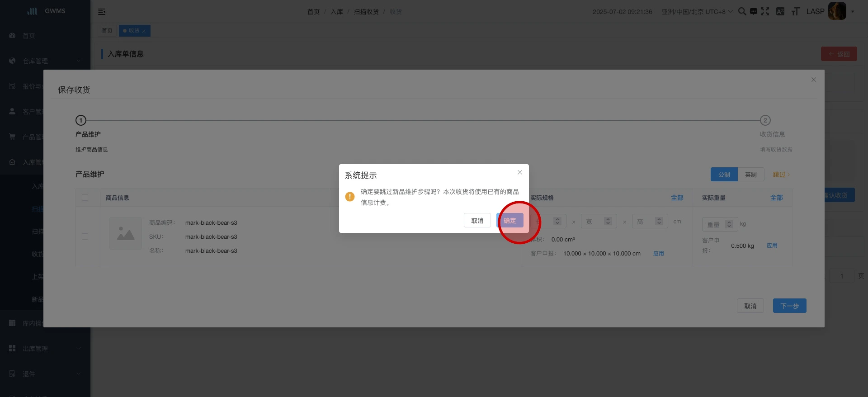The width and height of the screenshot is (868, 397).
Task: Click the sidebar collapse hamburger icon
Action: pos(102,12)
